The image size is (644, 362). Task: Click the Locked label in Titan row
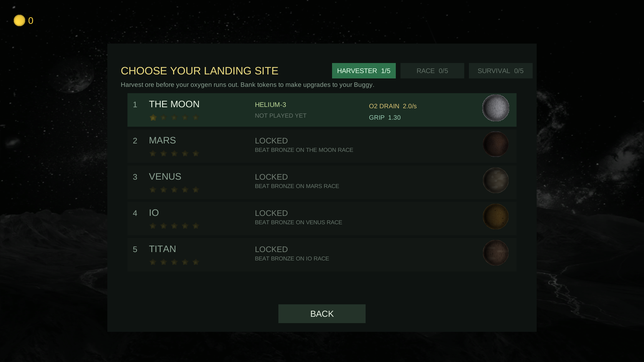tap(271, 249)
